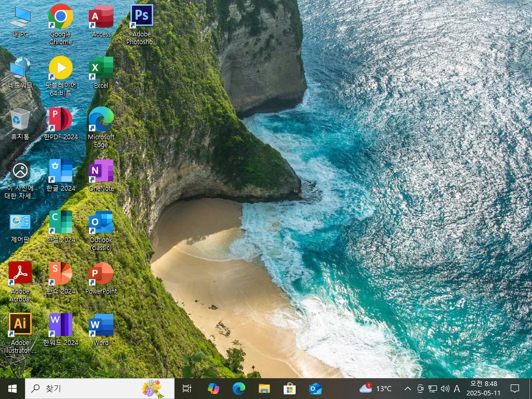Image resolution: width=532 pixels, height=399 pixels.
Task: Open the Windows Start menu
Action: 12,388
